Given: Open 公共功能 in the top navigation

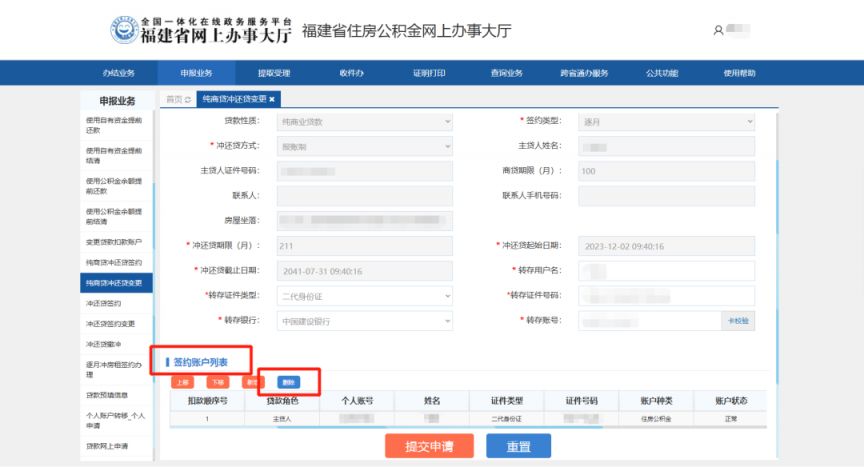Looking at the screenshot, I should click(662, 73).
